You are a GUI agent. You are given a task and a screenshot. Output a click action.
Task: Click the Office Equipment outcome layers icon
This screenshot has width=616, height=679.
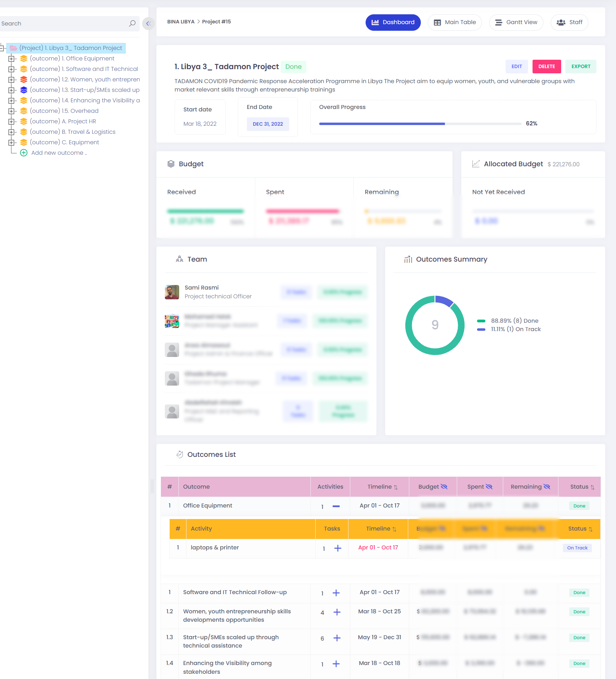23,58
